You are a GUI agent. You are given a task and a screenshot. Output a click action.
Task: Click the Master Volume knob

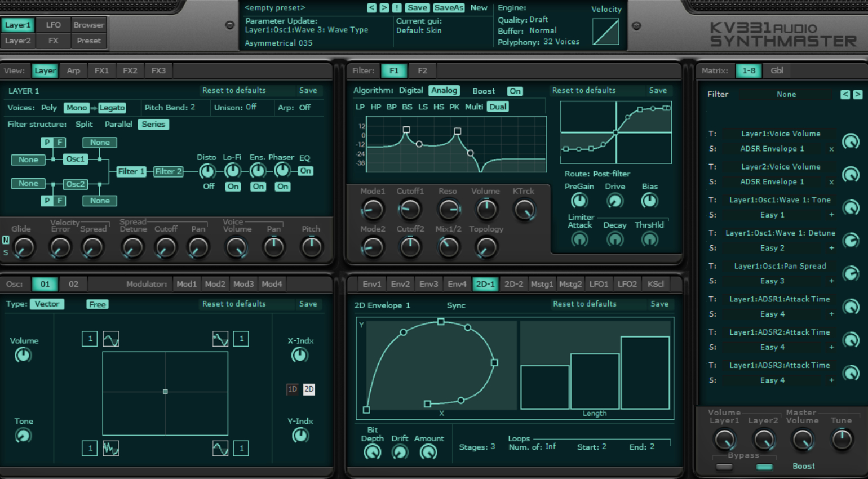803,440
